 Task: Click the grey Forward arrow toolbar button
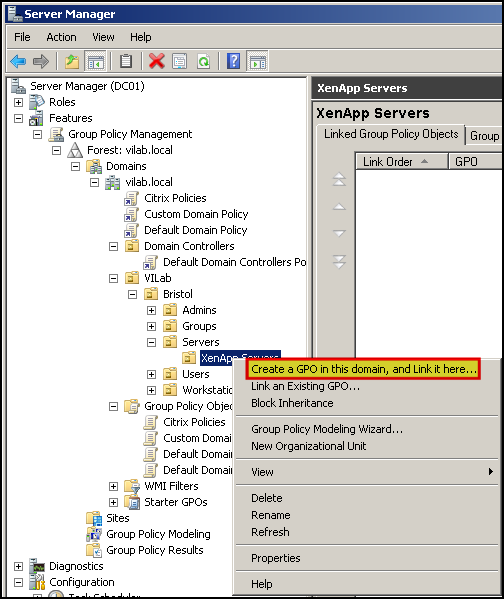pos(41,61)
